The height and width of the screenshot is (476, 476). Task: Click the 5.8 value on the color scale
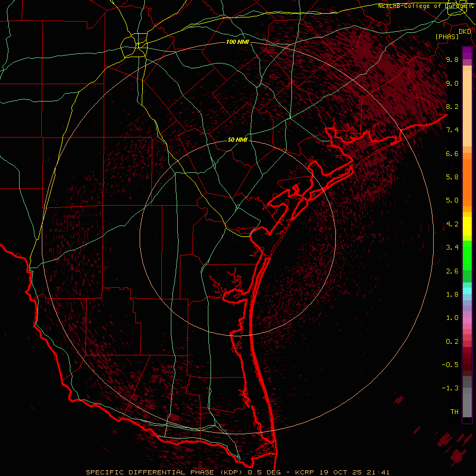pyautogui.click(x=452, y=177)
